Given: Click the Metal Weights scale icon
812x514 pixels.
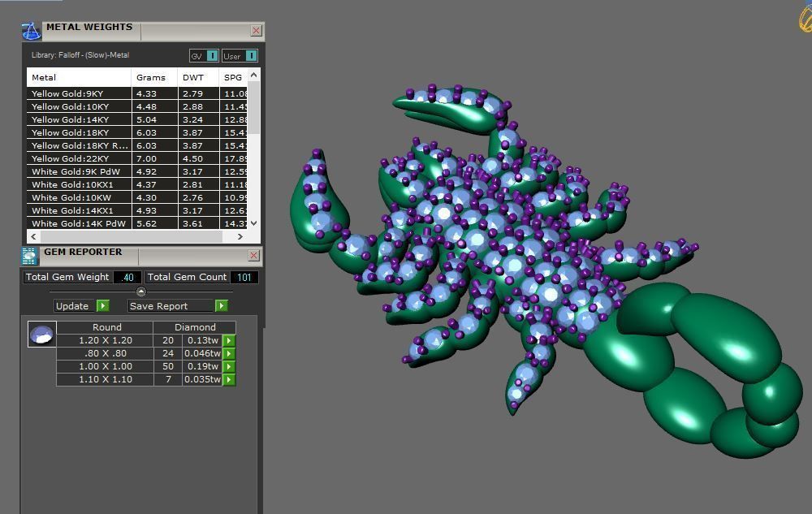Looking at the screenshot, I should tap(31, 31).
